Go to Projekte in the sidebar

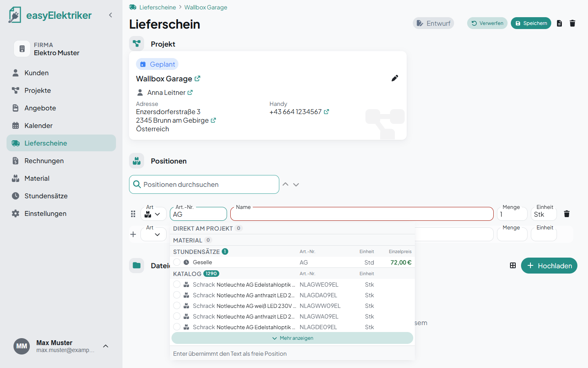[x=61, y=90]
